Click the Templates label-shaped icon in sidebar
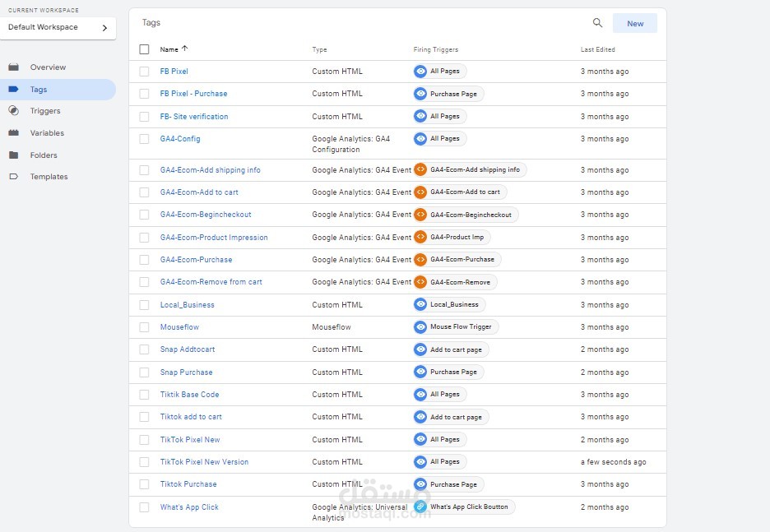Screen dimensions: 770x532 pos(14,177)
